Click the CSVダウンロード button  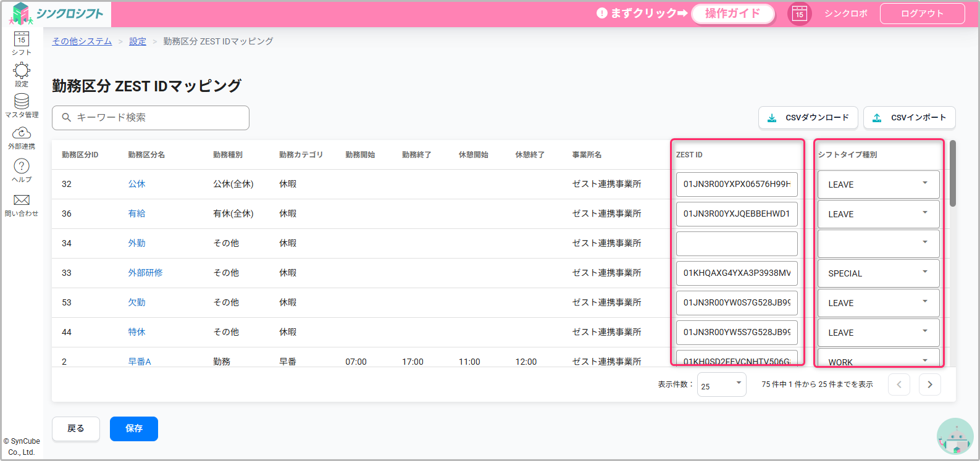(x=808, y=118)
